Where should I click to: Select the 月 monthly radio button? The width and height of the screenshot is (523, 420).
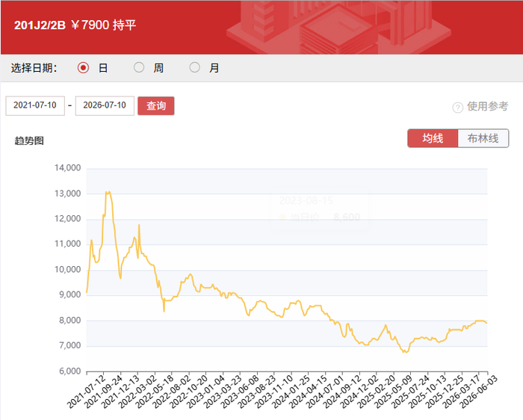tap(194, 67)
